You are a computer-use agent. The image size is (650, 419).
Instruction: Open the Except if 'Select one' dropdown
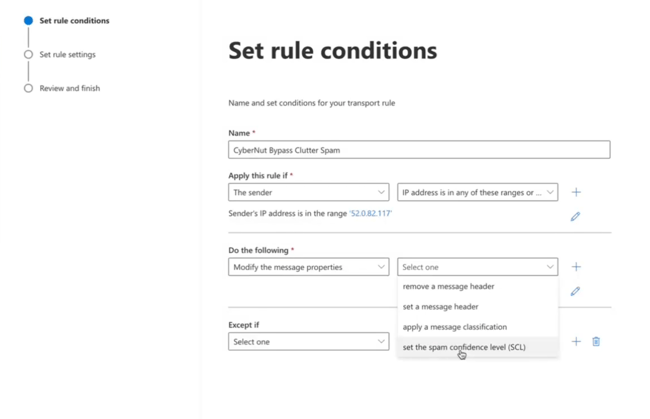308,342
